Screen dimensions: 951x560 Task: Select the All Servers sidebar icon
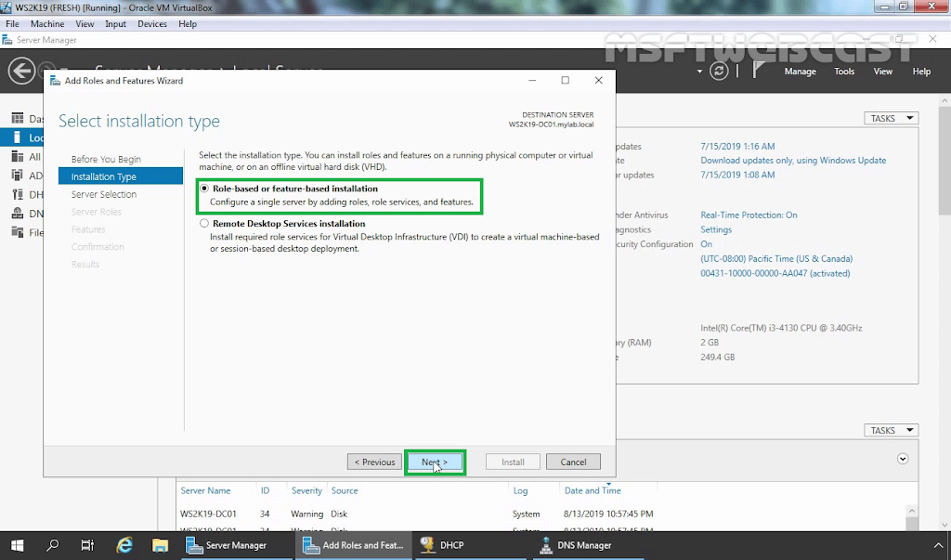coord(18,157)
